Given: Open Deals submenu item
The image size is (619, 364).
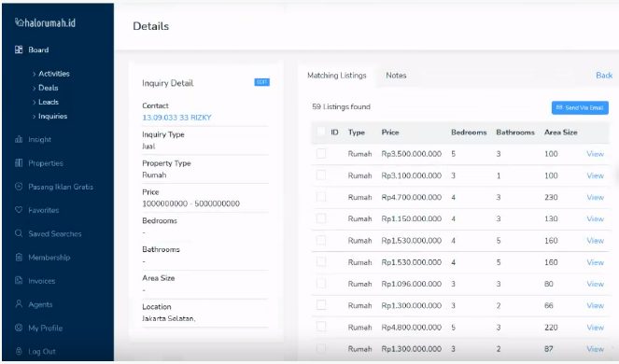Looking at the screenshot, I should tap(49, 88).
